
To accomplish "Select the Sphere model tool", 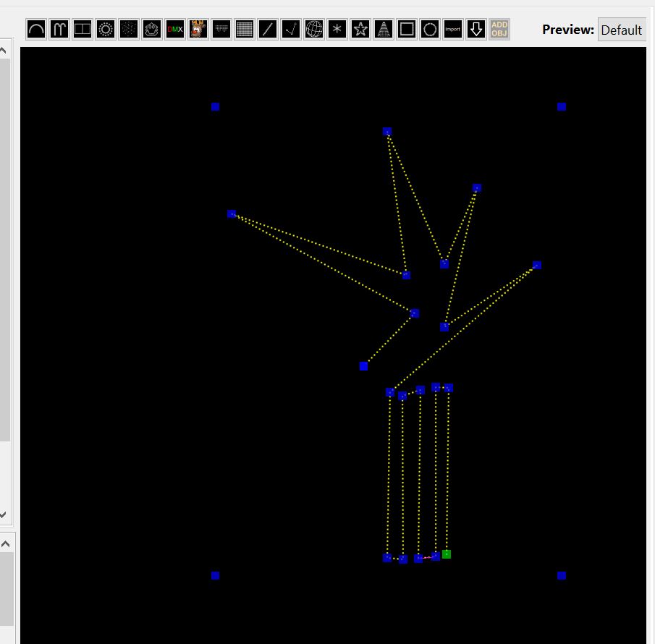I will coord(314,30).
